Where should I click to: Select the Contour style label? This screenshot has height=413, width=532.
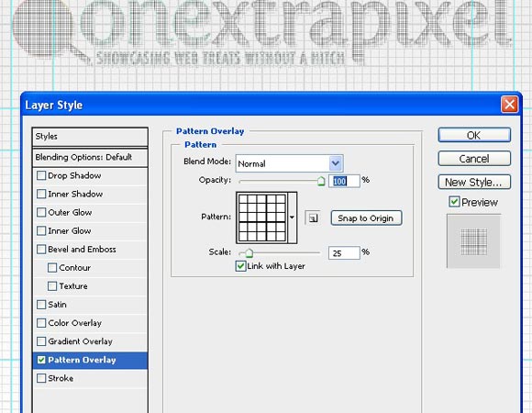tap(74, 268)
